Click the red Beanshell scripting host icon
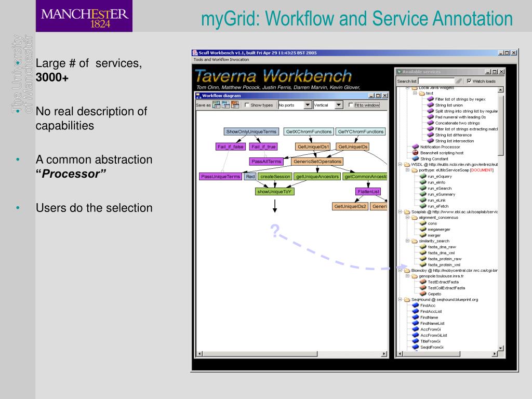 click(415, 153)
